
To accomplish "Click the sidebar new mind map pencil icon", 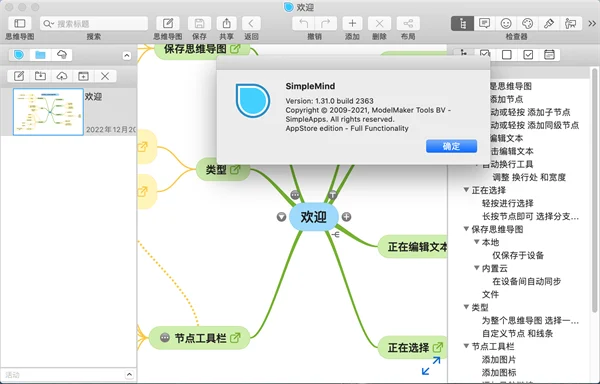I will [19, 76].
